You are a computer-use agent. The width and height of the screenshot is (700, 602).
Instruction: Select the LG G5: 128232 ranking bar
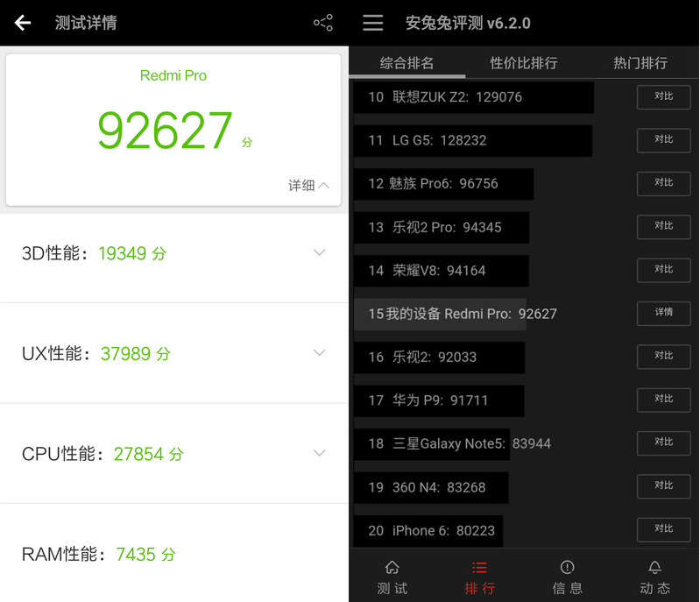pyautogui.click(x=473, y=141)
